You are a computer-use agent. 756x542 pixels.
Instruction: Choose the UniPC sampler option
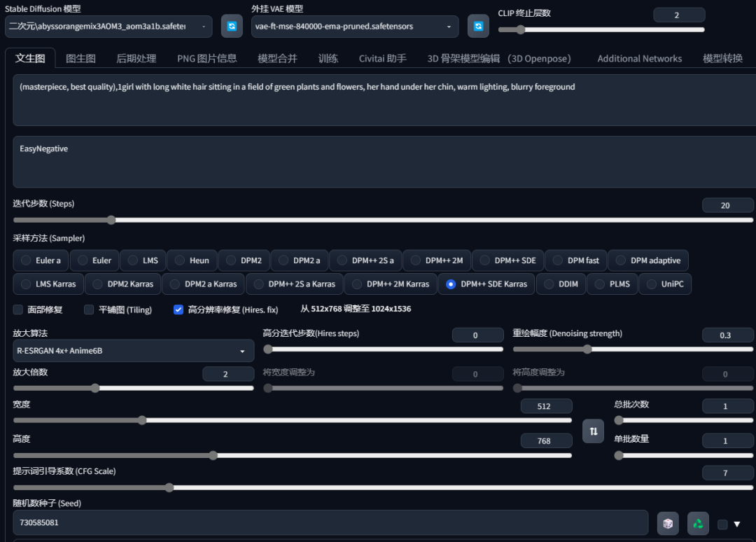(666, 284)
